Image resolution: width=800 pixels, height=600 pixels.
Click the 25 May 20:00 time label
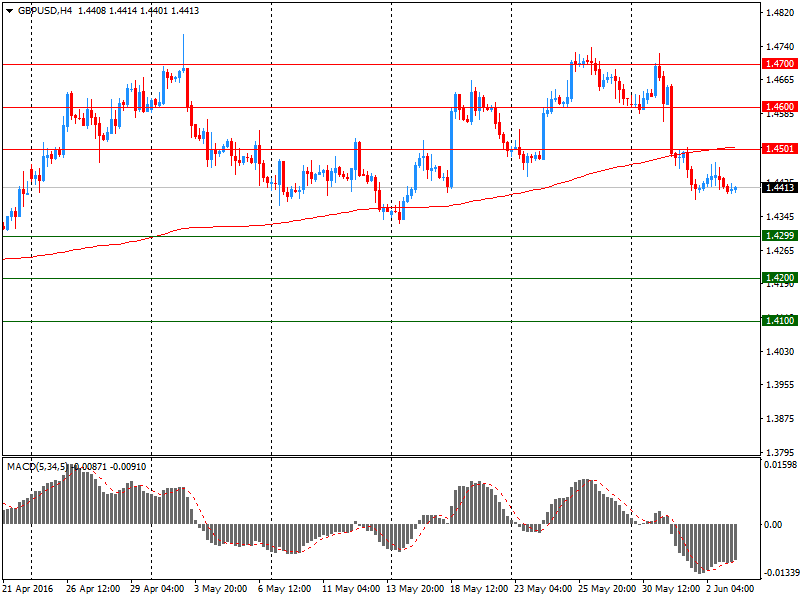(607, 589)
